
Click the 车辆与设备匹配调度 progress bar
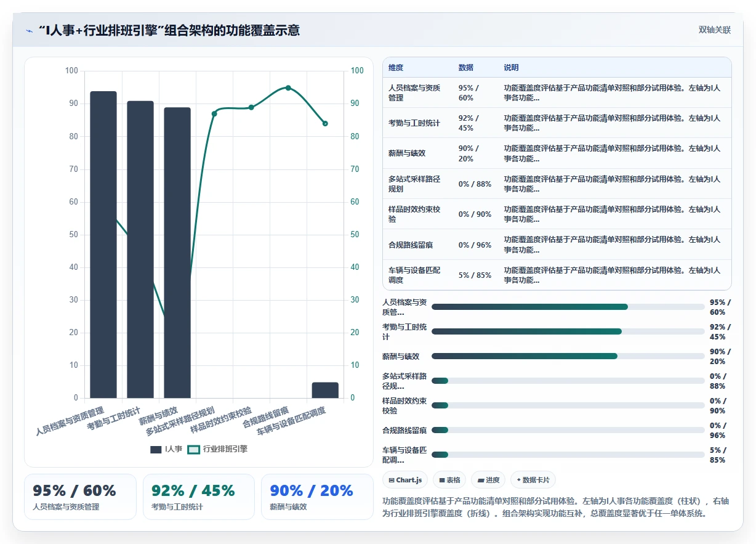pyautogui.click(x=568, y=455)
